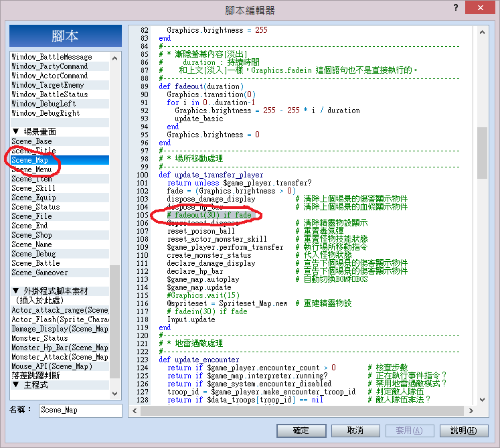The image size is (500, 448).
Task: Select Scene_Title script
Action: coord(60,151)
